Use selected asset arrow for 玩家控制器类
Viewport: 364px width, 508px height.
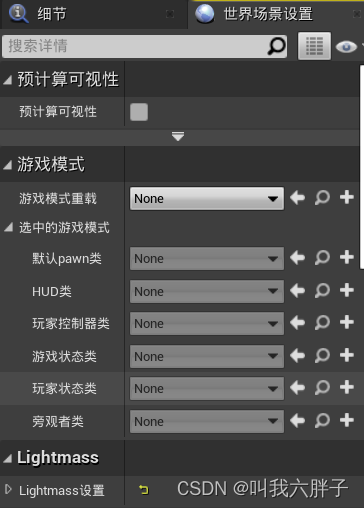coord(297,323)
